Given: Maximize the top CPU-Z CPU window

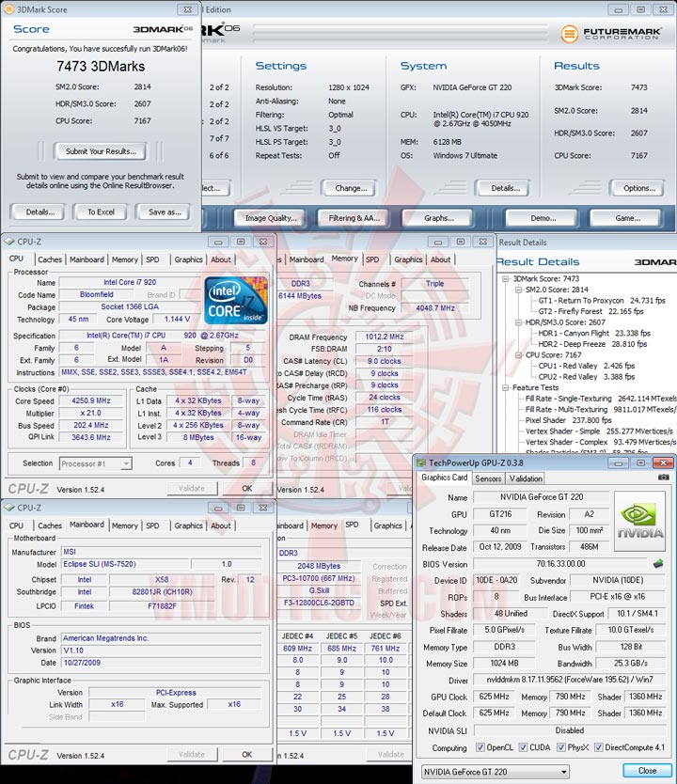Looking at the screenshot, I should pyautogui.click(x=241, y=242).
